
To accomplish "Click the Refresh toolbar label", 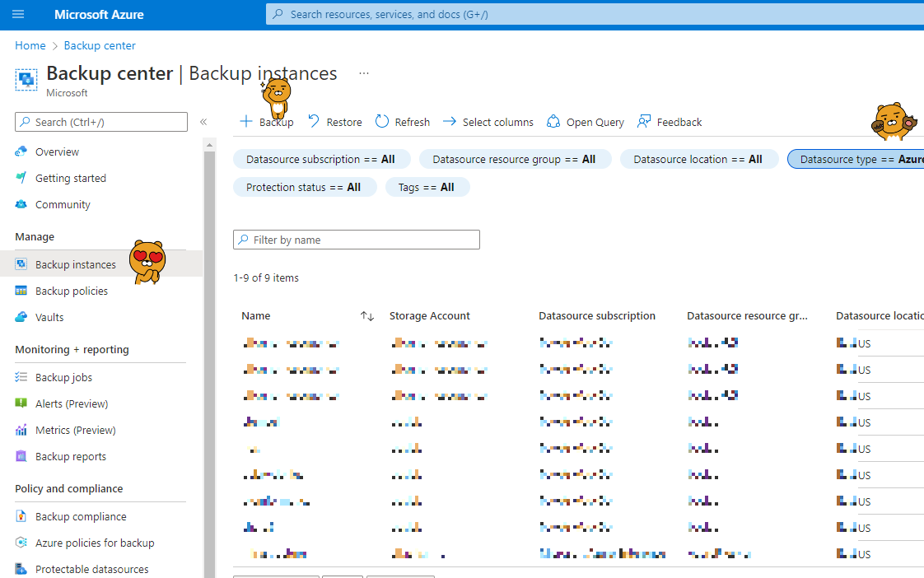I will coord(412,122).
